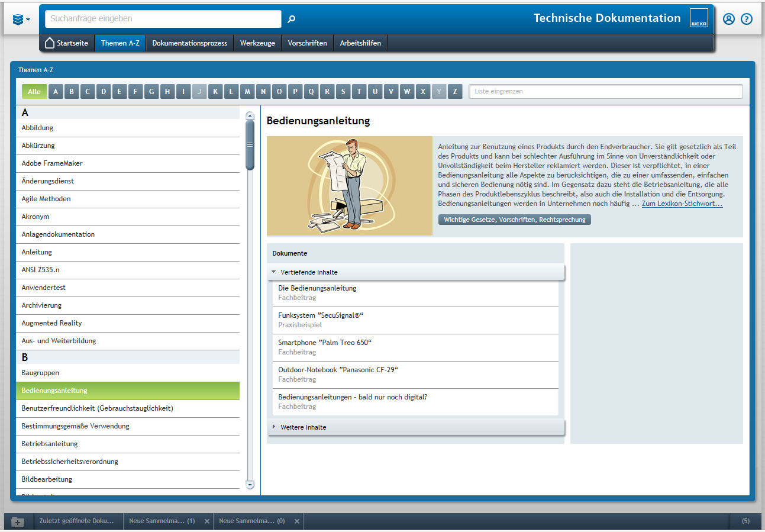Click scroll down arrow of topic list
Viewport: 765px width, 532px height.
click(x=250, y=485)
